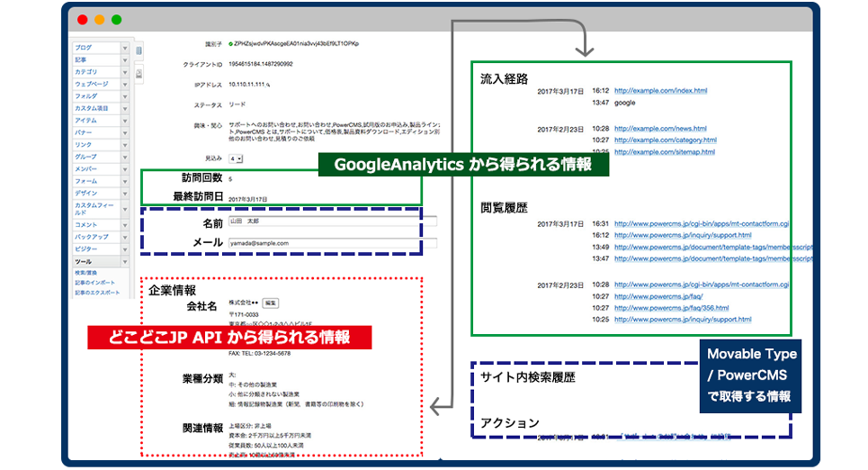Click the google referrer entry at 13:47
Image resolution: width=868 pixels, height=470 pixels.
(624, 103)
